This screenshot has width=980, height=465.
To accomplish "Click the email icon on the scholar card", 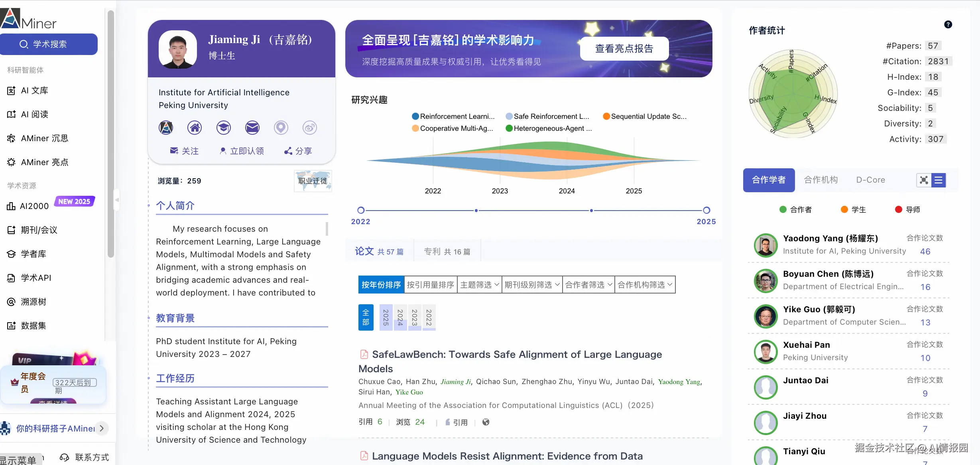I will [252, 128].
